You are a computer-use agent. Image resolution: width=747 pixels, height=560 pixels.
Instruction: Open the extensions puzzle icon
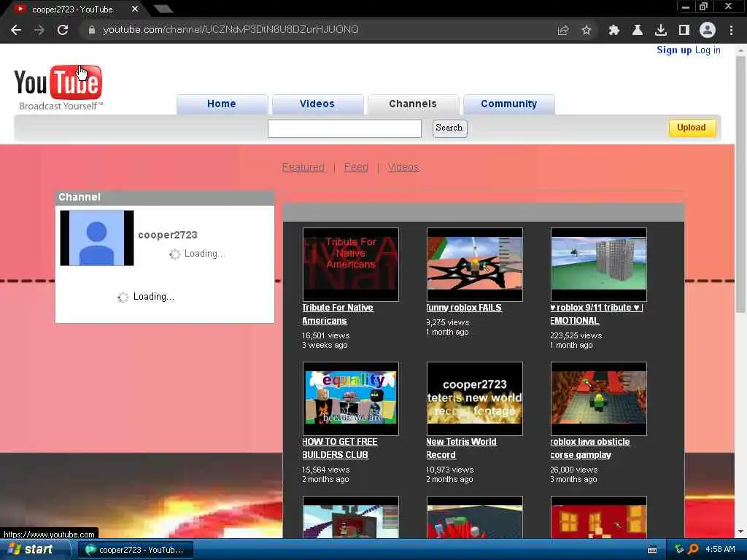(x=614, y=30)
